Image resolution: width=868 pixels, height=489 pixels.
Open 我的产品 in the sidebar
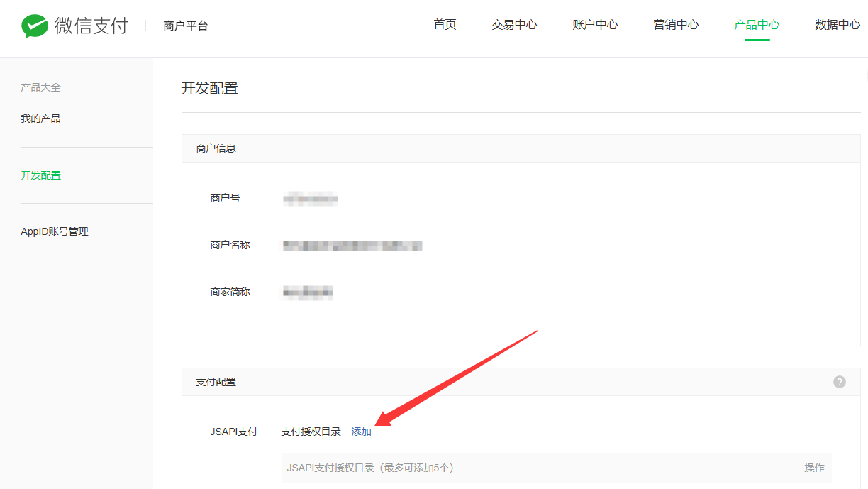(41, 119)
